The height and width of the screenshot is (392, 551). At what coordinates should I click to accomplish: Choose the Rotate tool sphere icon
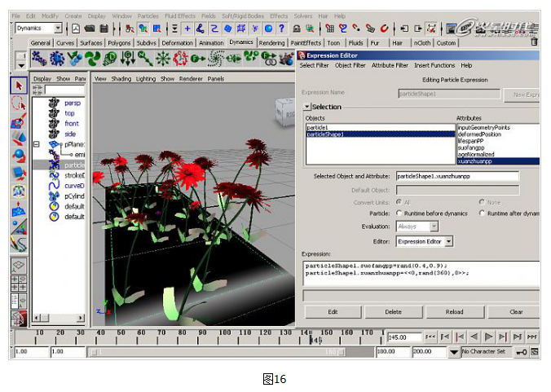19,156
